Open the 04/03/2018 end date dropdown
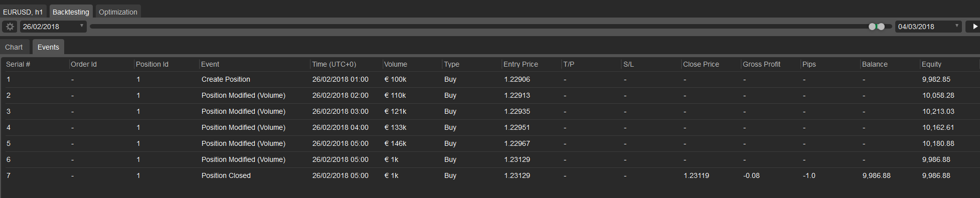The width and height of the screenshot is (980, 198). point(928,27)
